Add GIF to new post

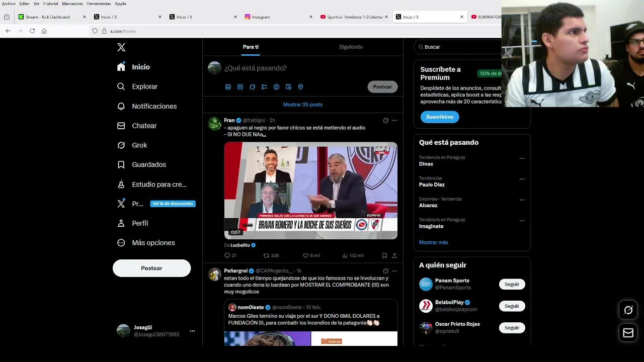point(240,87)
